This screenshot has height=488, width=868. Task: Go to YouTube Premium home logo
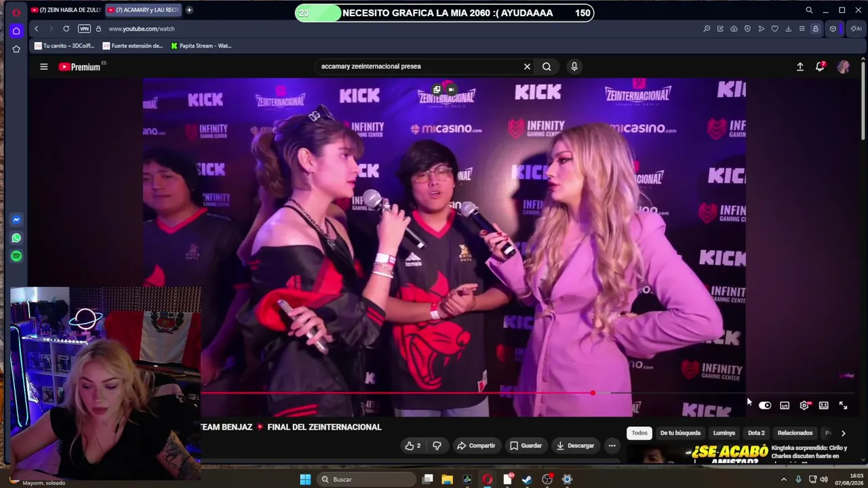79,66
